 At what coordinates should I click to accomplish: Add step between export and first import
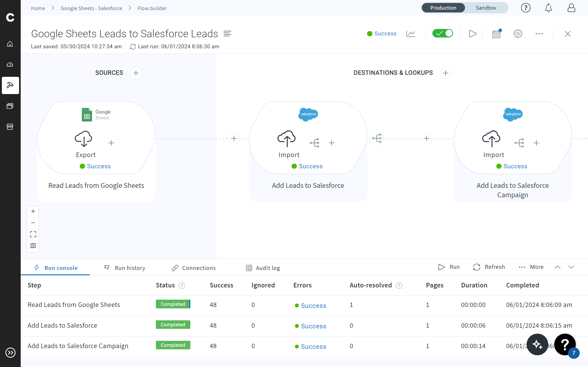[234, 138]
